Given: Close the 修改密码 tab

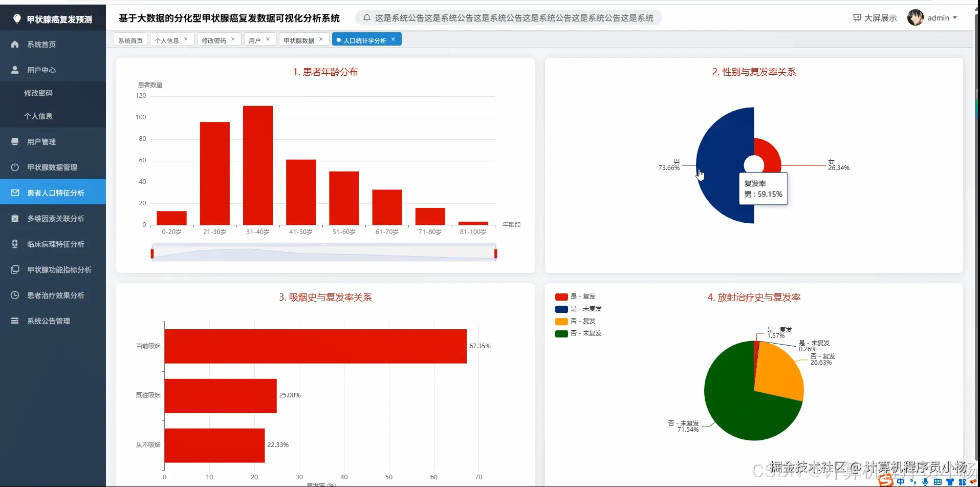Looking at the screenshot, I should pos(233,39).
